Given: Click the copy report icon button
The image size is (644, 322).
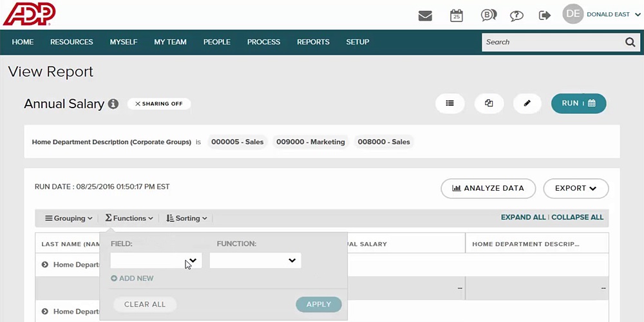Looking at the screenshot, I should [489, 103].
